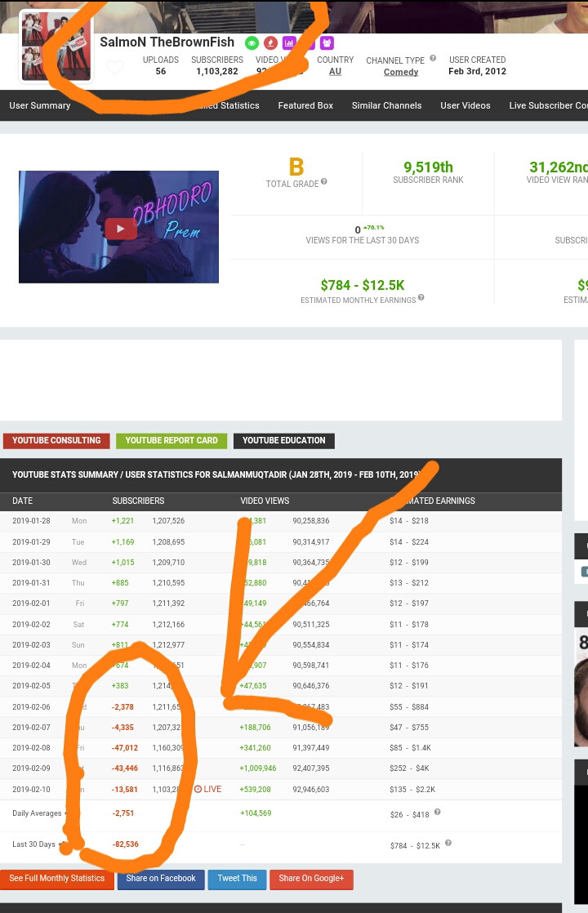Select the date 2019-02-01
Image resolution: width=588 pixels, height=913 pixels.
point(31,603)
